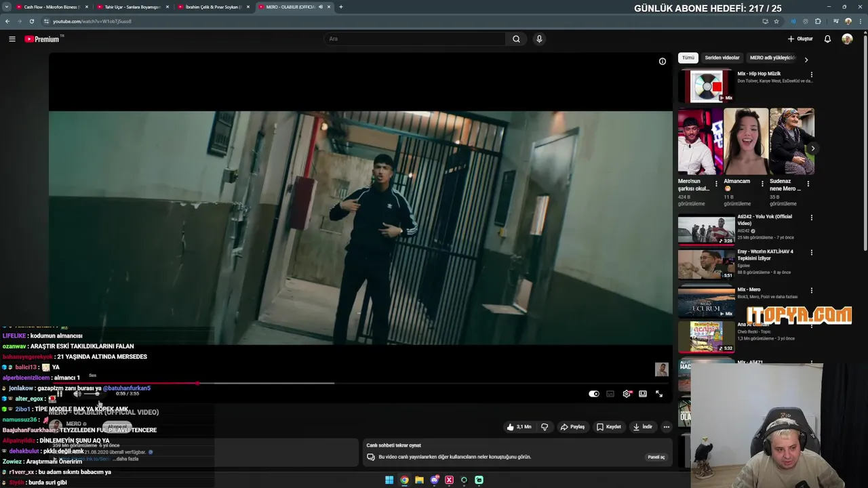Open options for Mix - Mero
Image resolution: width=868 pixels, height=488 pixels.
pyautogui.click(x=812, y=291)
